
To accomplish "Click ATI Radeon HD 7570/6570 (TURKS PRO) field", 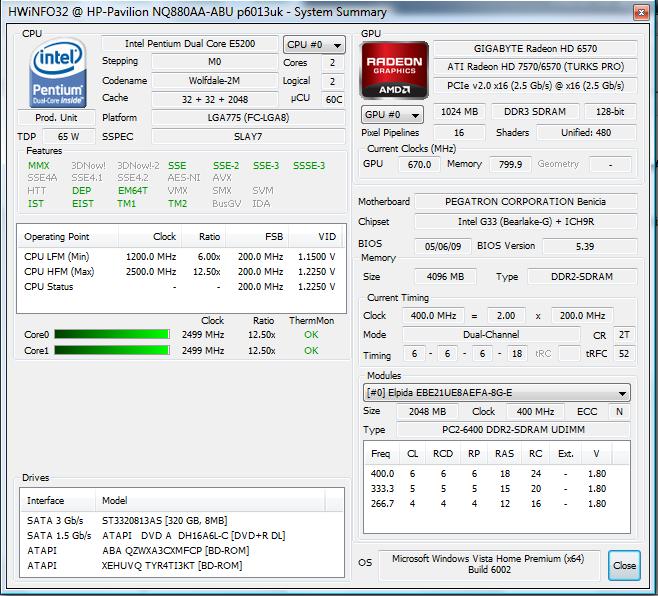I will click(535, 67).
